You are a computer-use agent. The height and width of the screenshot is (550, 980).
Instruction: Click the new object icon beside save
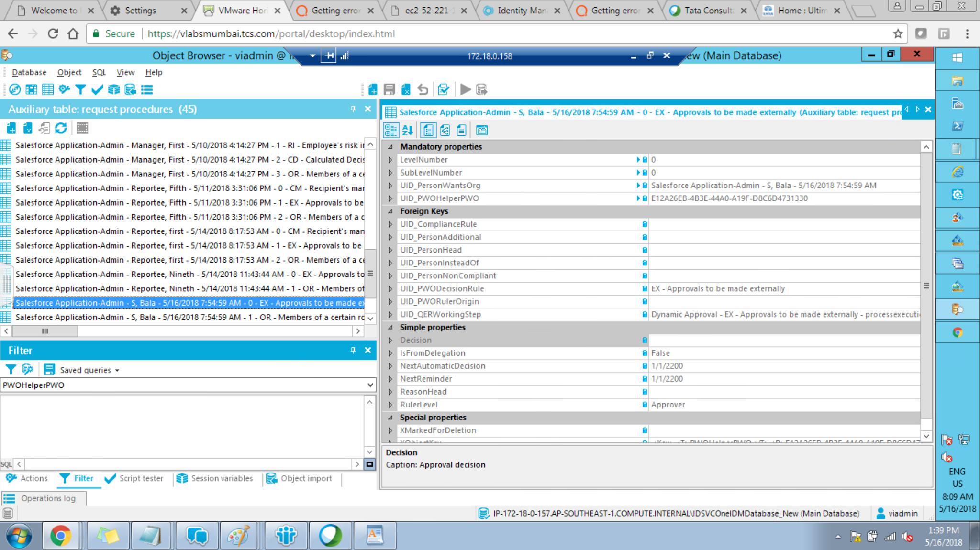tap(373, 89)
